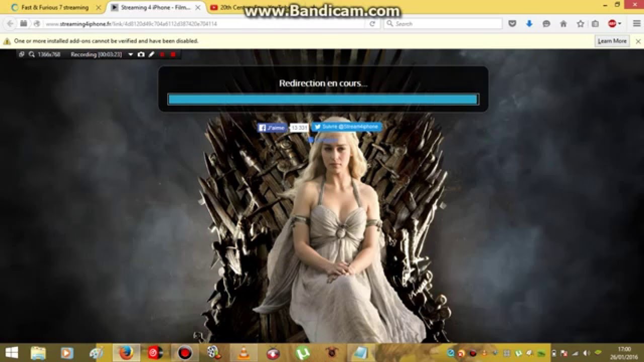Open Bandicam from the taskbar

tap(185, 353)
